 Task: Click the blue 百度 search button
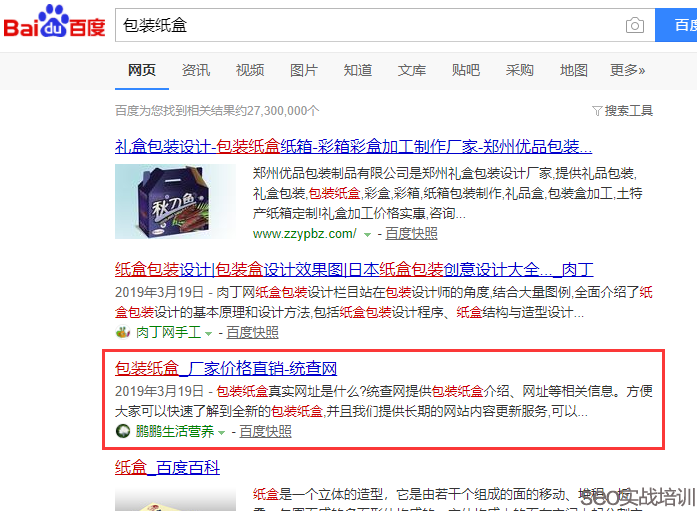pos(676,25)
